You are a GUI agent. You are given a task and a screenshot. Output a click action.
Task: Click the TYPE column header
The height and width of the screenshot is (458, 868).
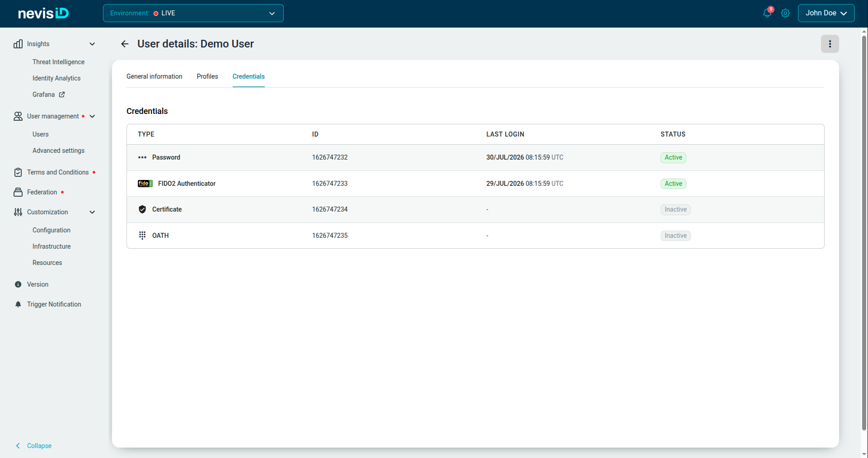(146, 134)
